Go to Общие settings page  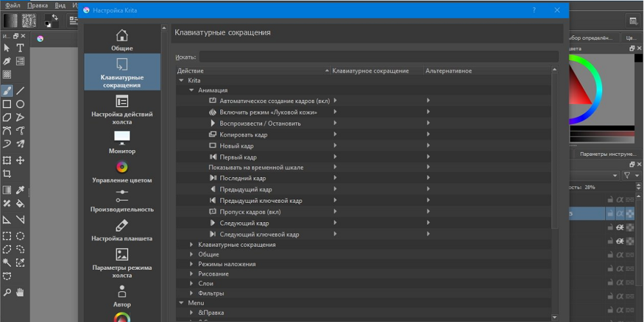122,40
